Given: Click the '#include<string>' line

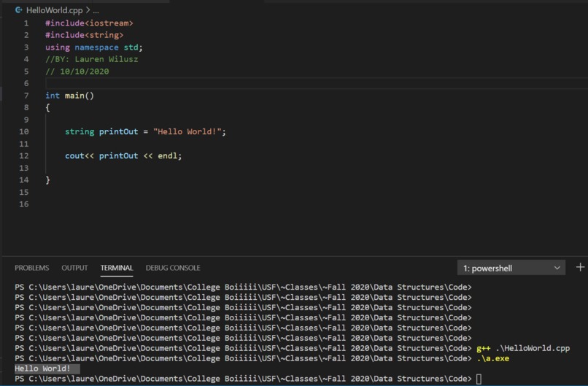Looking at the screenshot, I should click(85, 35).
